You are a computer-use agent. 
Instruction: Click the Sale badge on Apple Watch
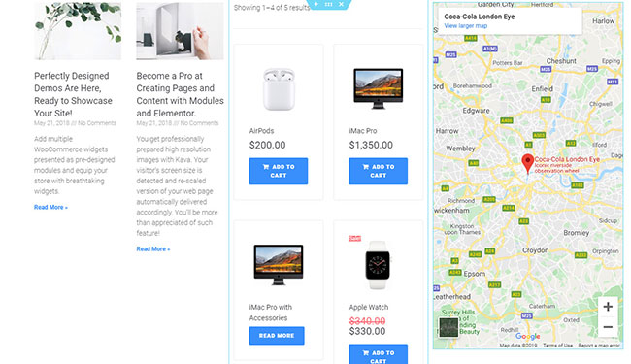click(354, 238)
